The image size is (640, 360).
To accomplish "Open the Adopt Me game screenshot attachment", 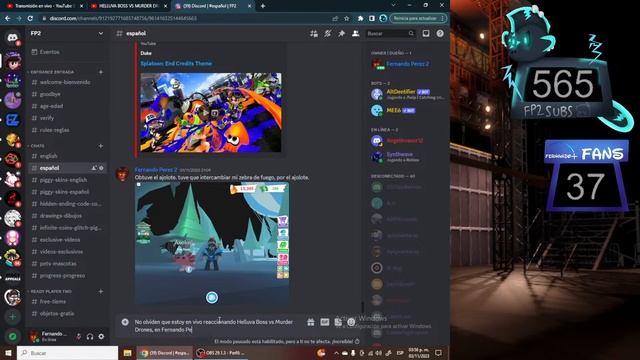I will [212, 243].
